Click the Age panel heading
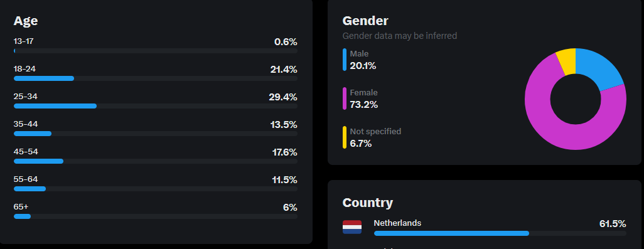This screenshot has width=644, height=249. (26, 21)
